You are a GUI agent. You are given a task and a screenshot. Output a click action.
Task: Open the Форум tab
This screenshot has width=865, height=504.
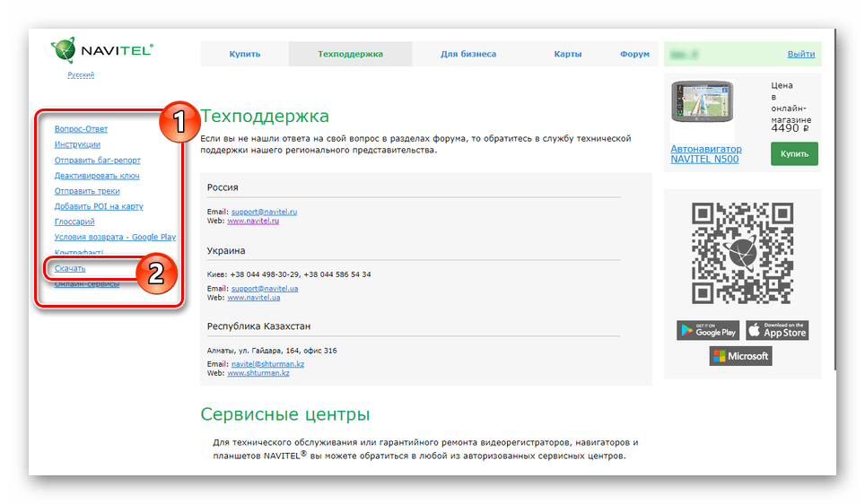point(634,54)
